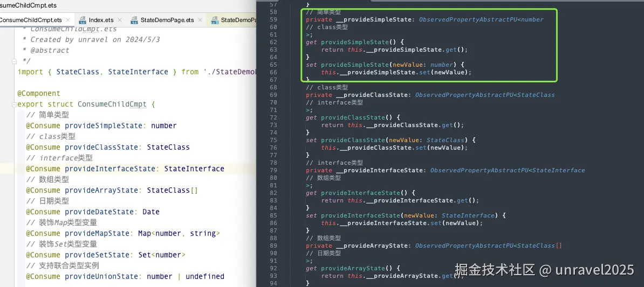Image resolution: width=644 pixels, height=287 pixels.
Task: Close the Index.ets tab
Action: click(x=120, y=20)
